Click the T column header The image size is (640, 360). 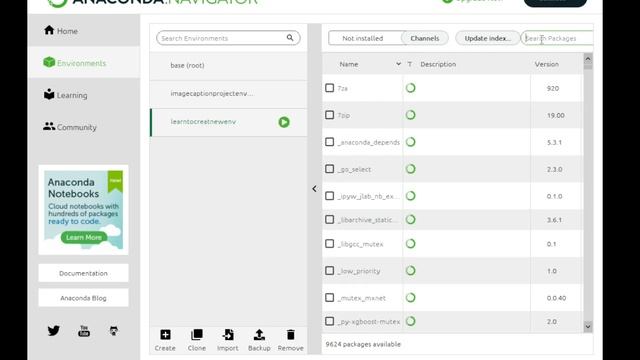tap(409, 64)
